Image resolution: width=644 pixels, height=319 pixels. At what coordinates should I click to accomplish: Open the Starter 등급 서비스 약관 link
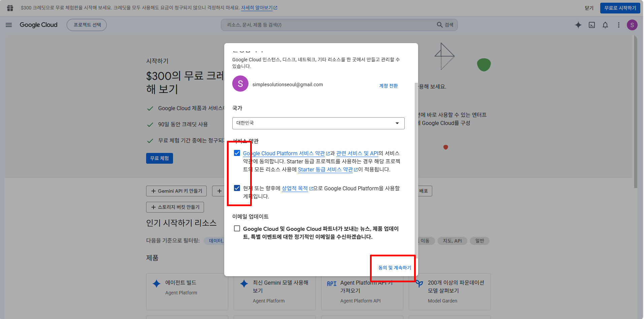[325, 169]
